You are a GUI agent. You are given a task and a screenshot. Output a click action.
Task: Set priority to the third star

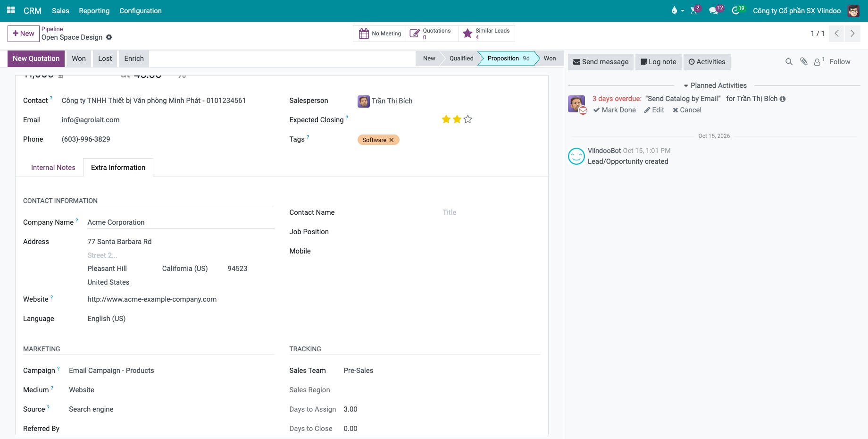pyautogui.click(x=468, y=119)
